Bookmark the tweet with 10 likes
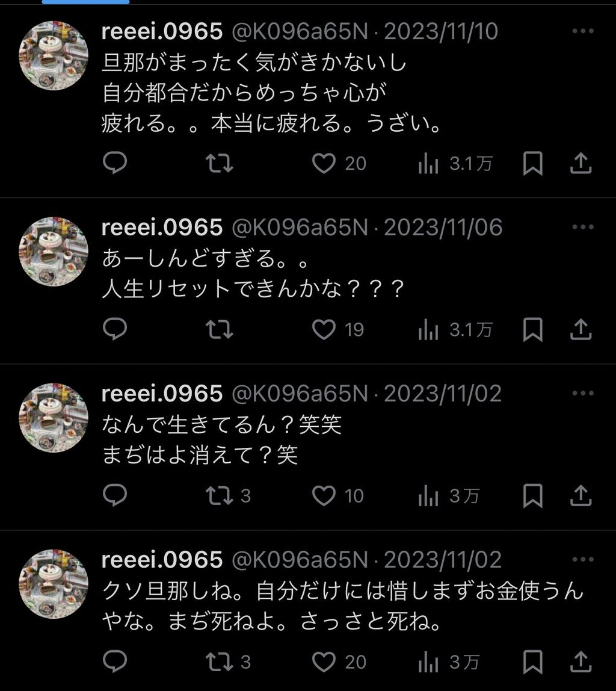Image resolution: width=616 pixels, height=691 pixels. click(532, 495)
